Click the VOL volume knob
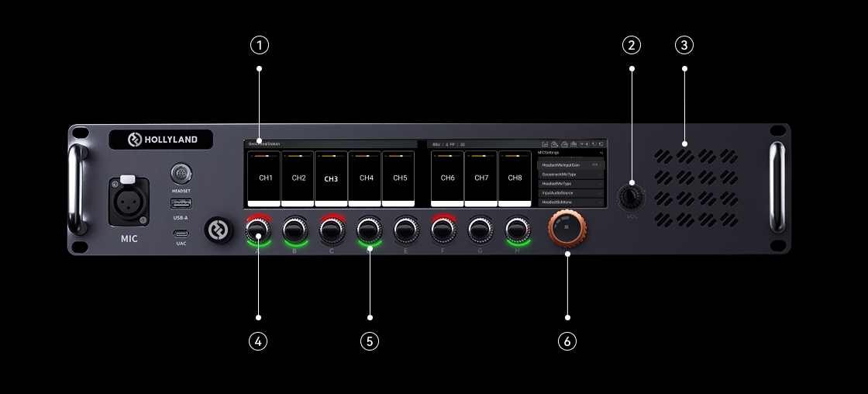 (x=632, y=198)
